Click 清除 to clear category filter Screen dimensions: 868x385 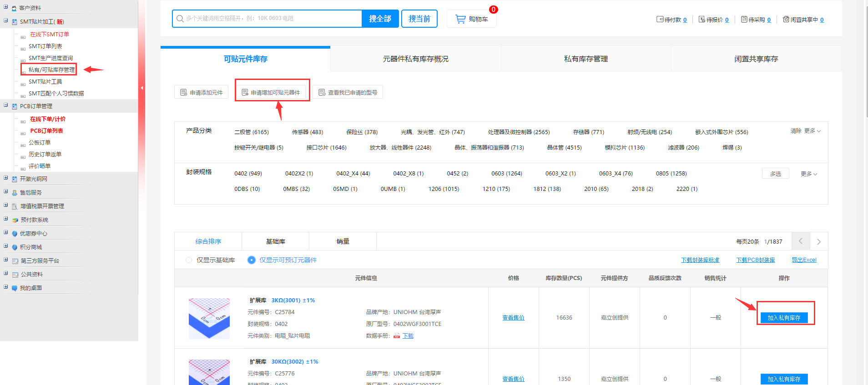point(796,131)
